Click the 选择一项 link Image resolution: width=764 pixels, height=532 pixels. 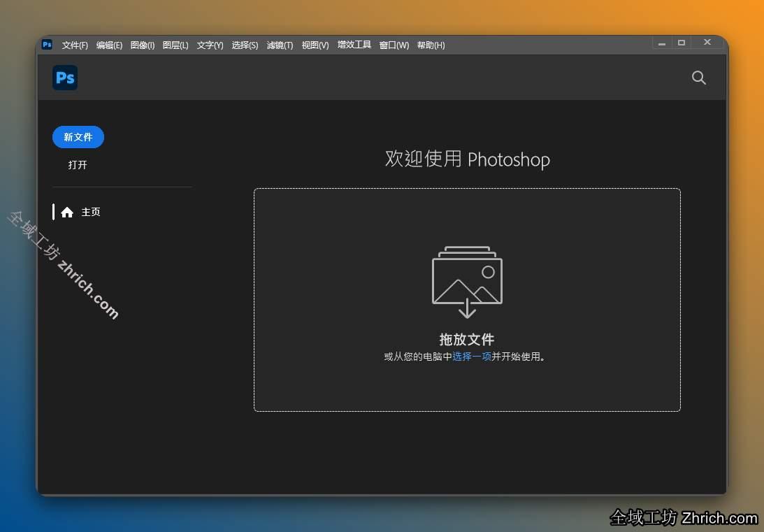coord(472,357)
